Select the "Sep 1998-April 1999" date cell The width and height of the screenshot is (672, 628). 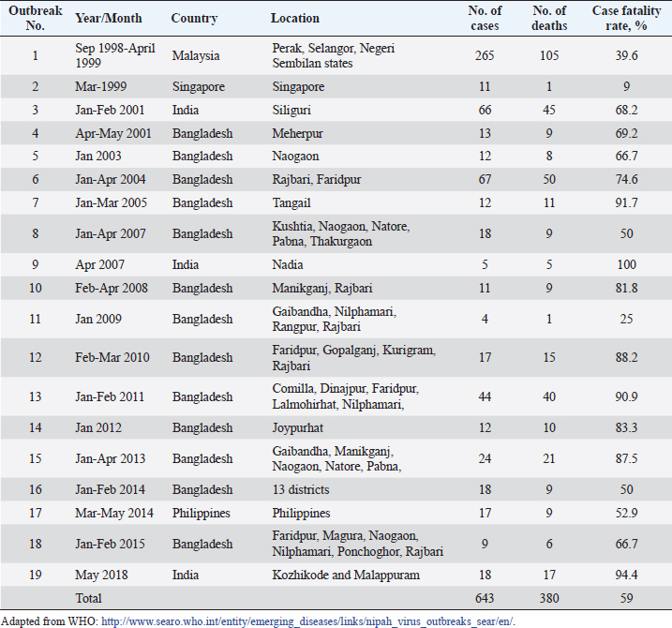point(112,55)
